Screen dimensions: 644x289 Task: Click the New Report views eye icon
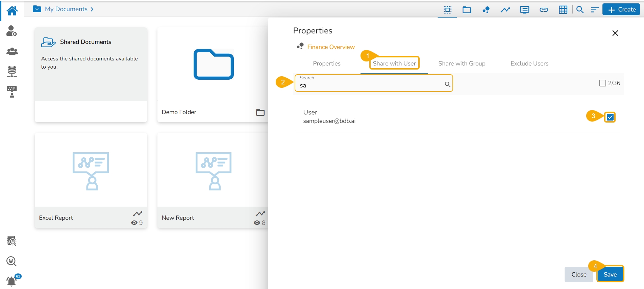pyautogui.click(x=257, y=223)
